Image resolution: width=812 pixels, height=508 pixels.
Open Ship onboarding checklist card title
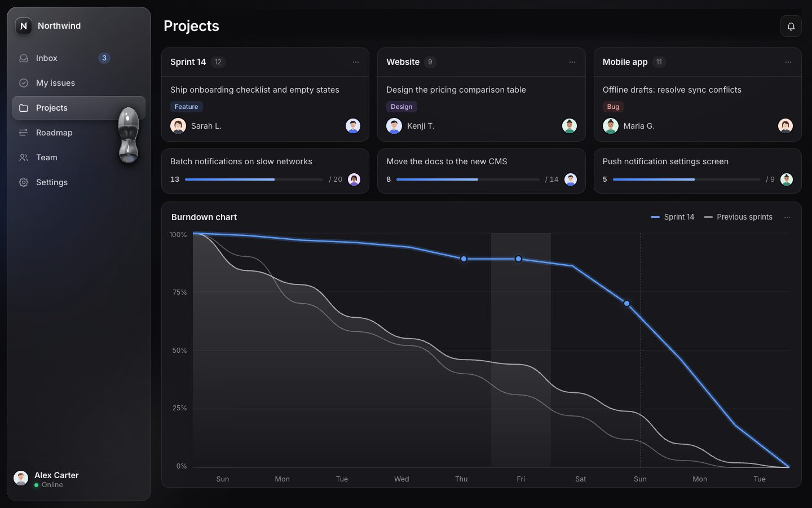pos(255,90)
